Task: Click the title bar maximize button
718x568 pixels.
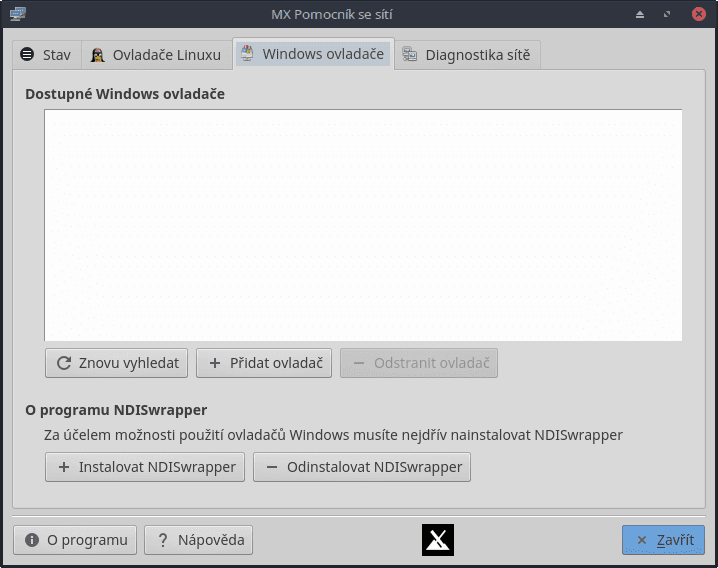Action: point(667,14)
